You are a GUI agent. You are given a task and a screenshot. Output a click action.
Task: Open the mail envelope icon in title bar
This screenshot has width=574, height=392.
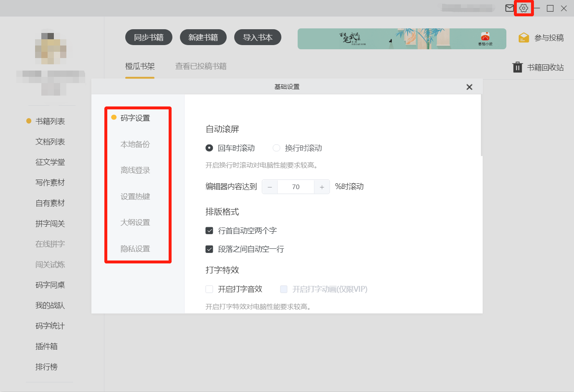[509, 8]
